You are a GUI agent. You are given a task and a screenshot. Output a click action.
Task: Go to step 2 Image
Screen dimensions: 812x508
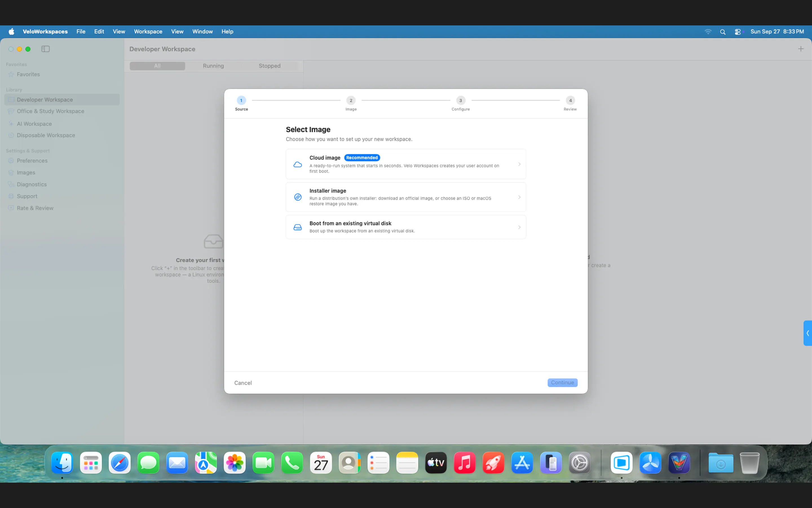pyautogui.click(x=351, y=104)
